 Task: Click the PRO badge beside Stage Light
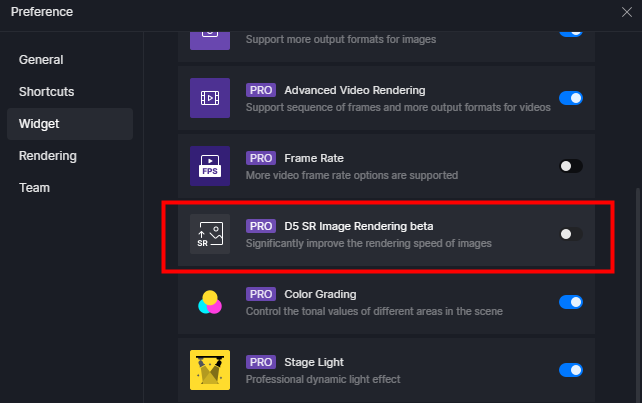[261, 362]
